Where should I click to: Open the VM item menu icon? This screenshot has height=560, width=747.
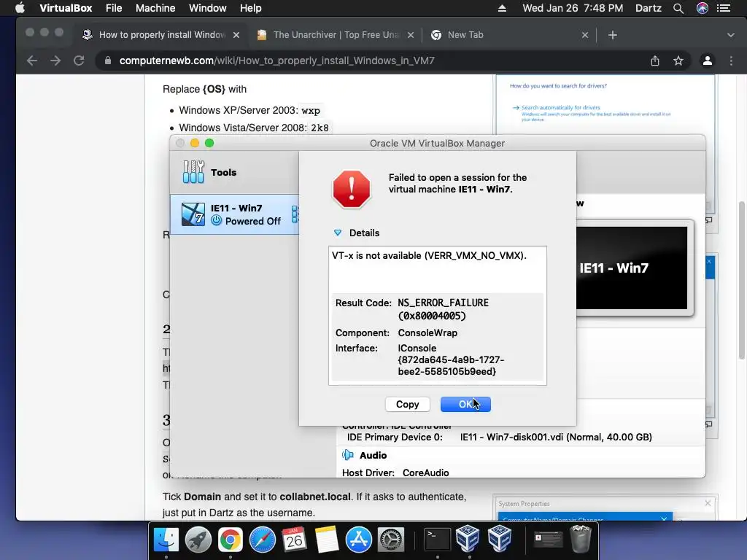(295, 214)
